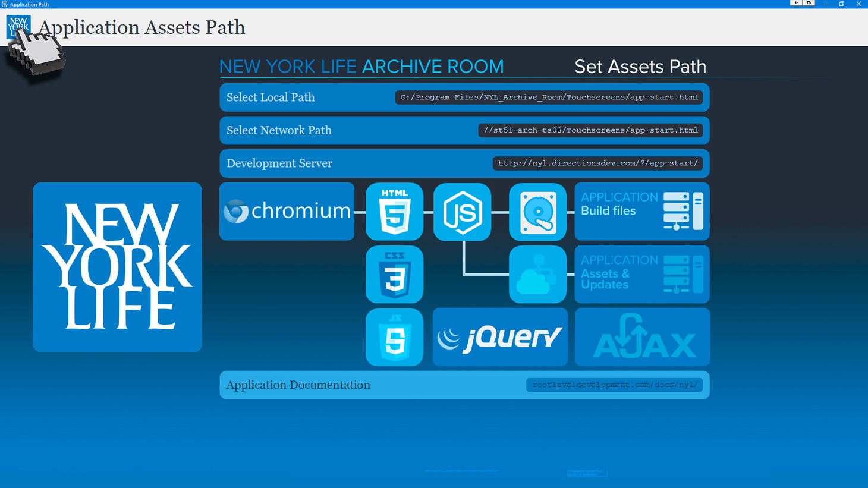This screenshot has width=868, height=488.
Task: Select the HTML5 icon tile
Action: pos(394,212)
